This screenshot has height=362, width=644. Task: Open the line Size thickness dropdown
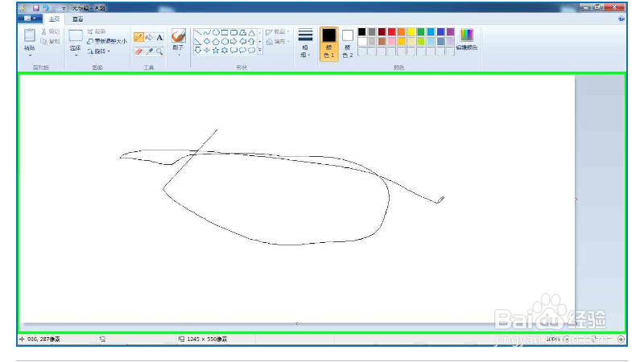305,43
